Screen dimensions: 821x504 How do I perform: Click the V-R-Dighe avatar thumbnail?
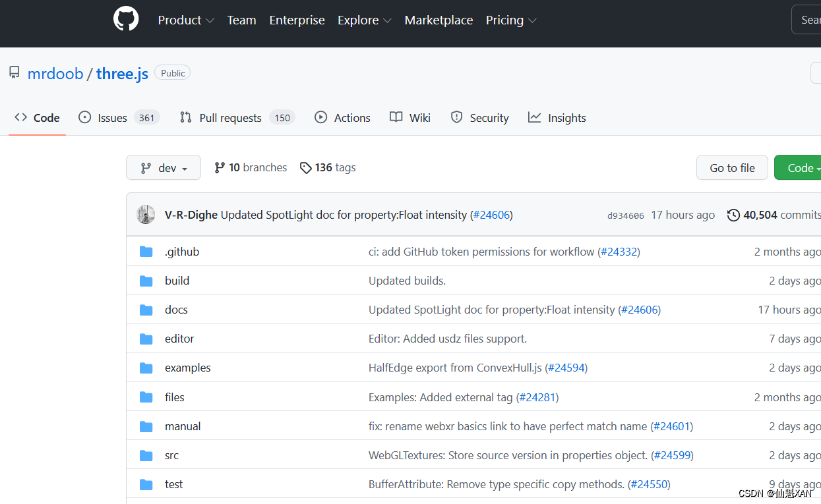(x=146, y=215)
